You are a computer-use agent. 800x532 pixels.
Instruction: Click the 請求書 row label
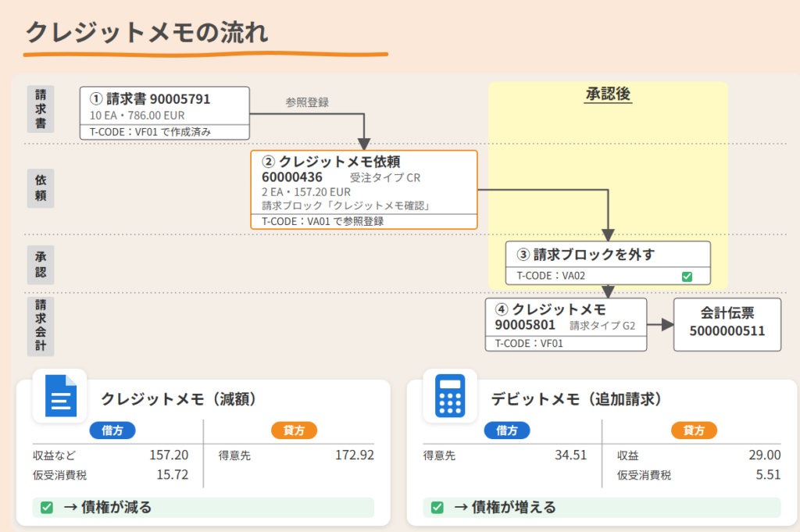(41, 109)
